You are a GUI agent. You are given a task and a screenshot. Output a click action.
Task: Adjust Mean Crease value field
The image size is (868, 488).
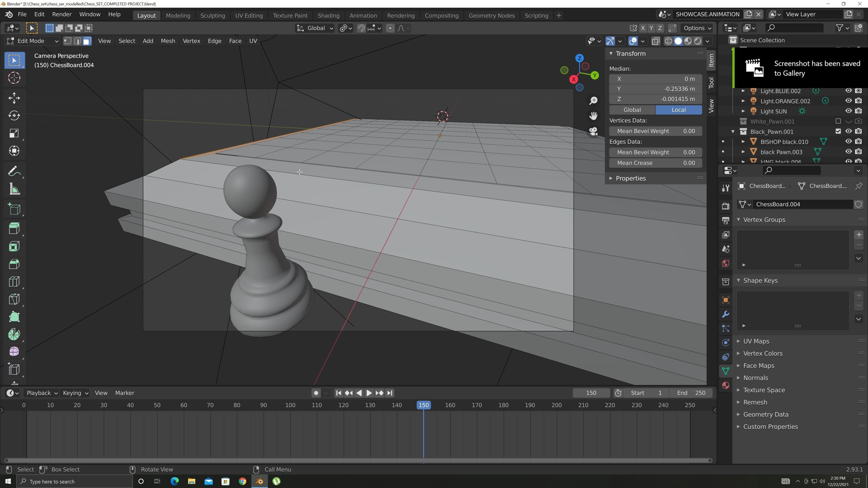click(x=655, y=163)
